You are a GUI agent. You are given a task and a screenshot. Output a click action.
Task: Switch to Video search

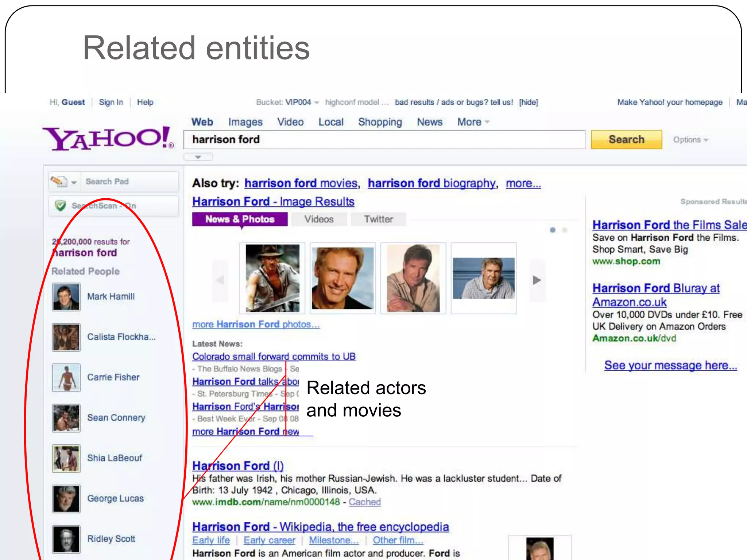(290, 122)
